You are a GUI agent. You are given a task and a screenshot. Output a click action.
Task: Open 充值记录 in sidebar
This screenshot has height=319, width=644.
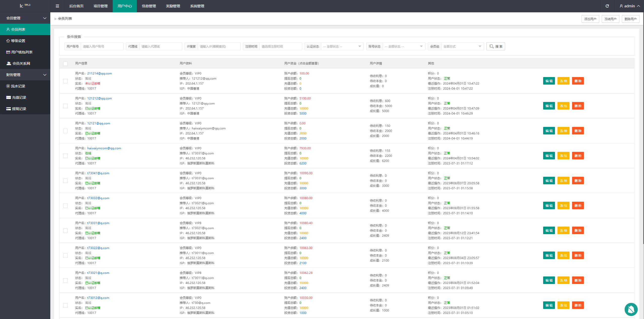19,97
